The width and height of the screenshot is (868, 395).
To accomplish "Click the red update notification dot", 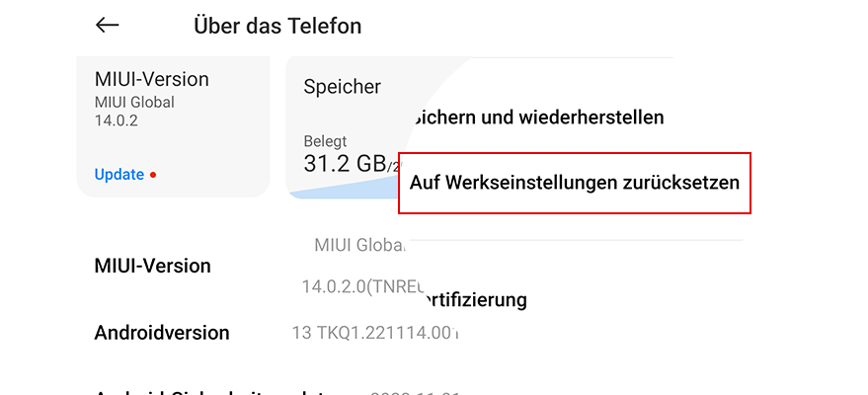I will [153, 175].
